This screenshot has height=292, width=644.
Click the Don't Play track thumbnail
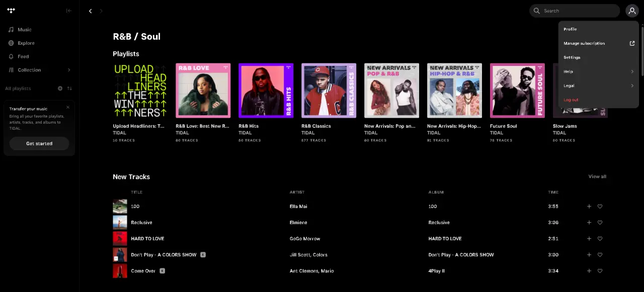pos(120,255)
